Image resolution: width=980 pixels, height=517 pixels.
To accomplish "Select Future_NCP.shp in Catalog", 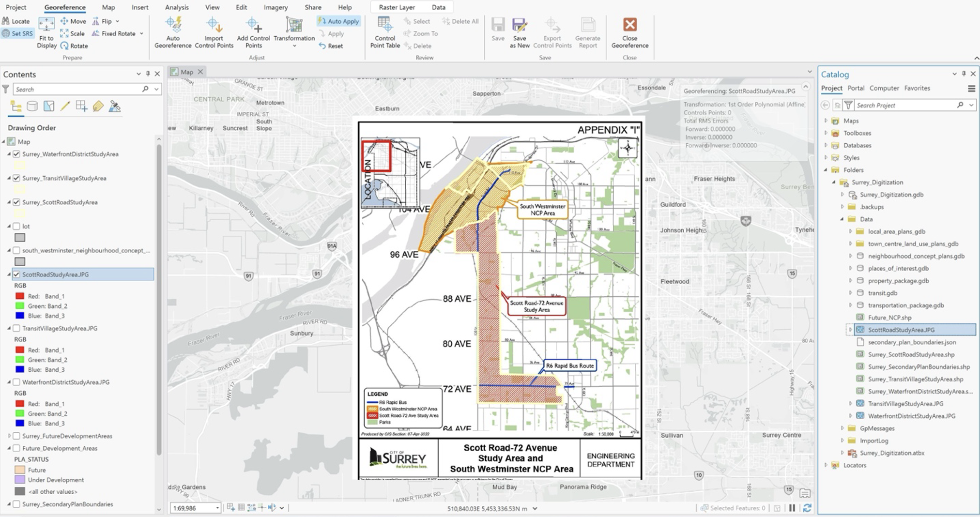I will coord(889,318).
